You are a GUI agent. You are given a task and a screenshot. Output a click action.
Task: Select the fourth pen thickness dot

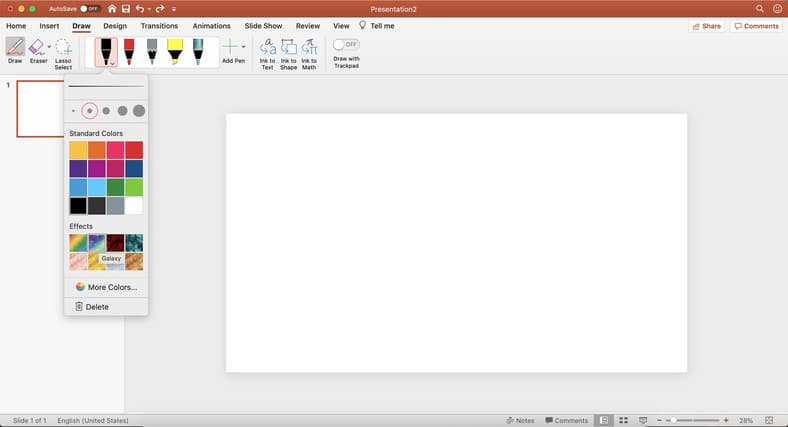[x=122, y=111]
